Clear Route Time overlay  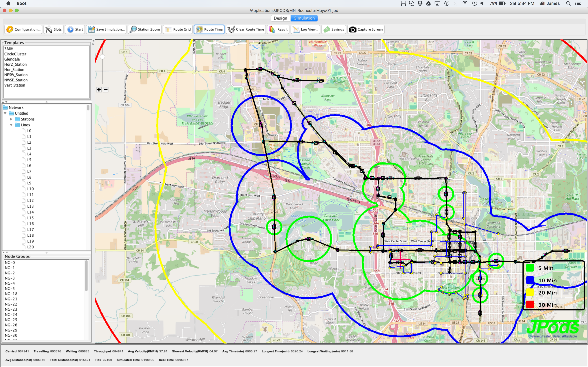[246, 29]
